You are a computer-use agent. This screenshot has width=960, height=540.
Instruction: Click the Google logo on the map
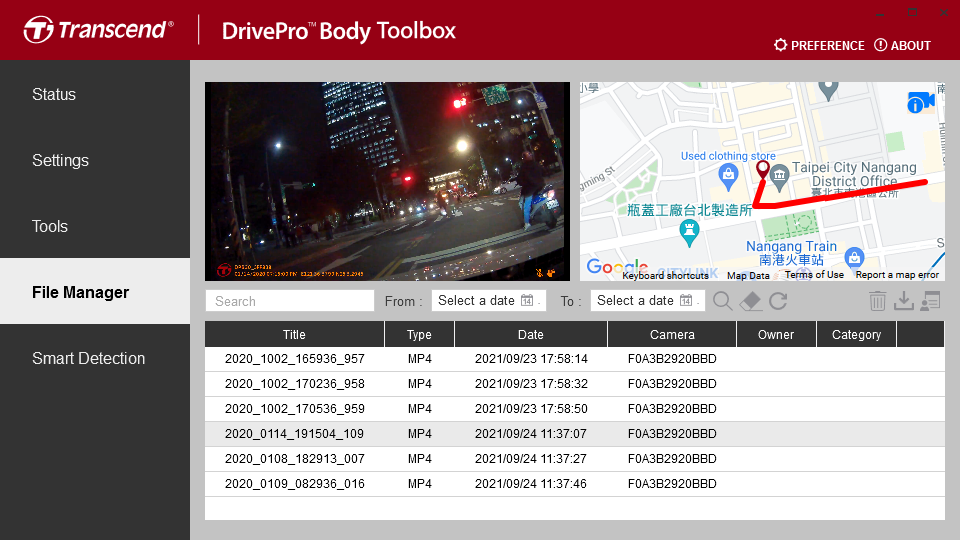[617, 267]
